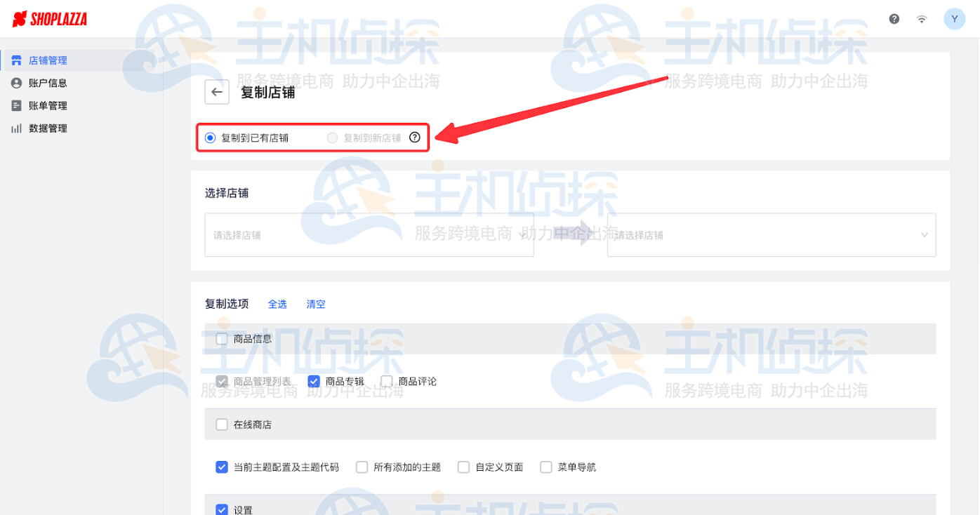The height and width of the screenshot is (515, 980).
Task: Click the 全选 link
Action: click(277, 304)
